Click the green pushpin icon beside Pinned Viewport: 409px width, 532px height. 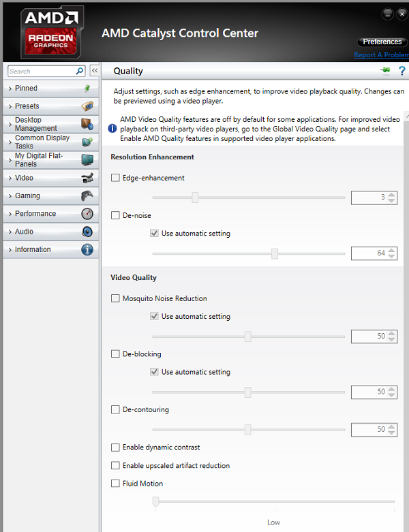tap(87, 89)
